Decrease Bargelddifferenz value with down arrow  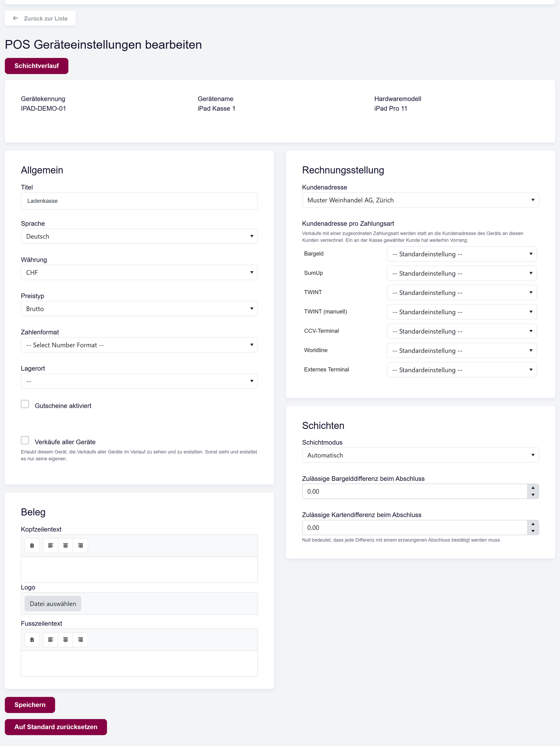click(x=533, y=495)
